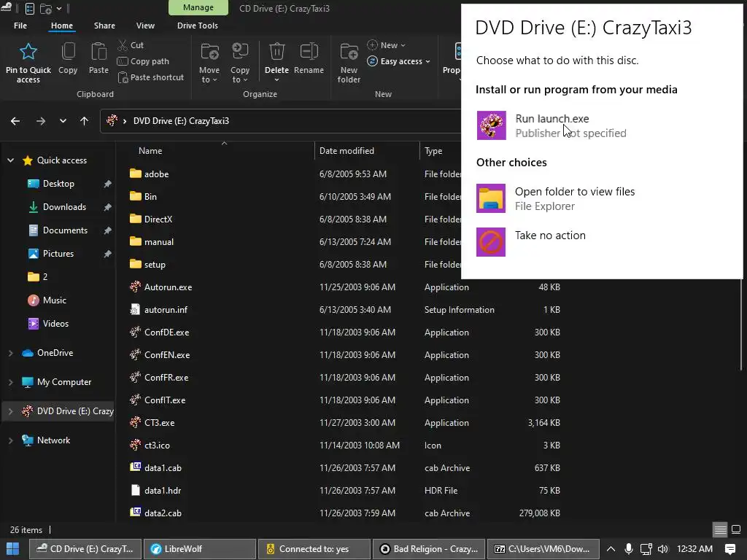Click the Cut scissors command

[131, 45]
